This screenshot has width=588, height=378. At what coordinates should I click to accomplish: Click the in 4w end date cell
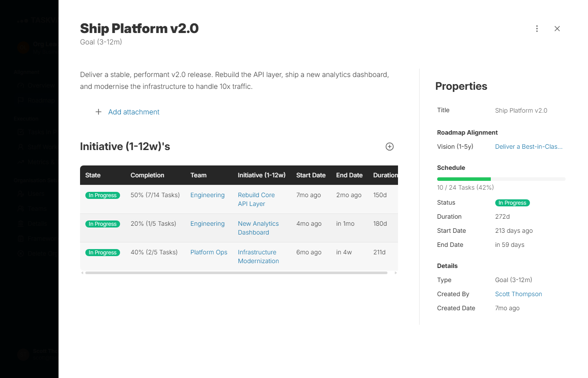[344, 252]
